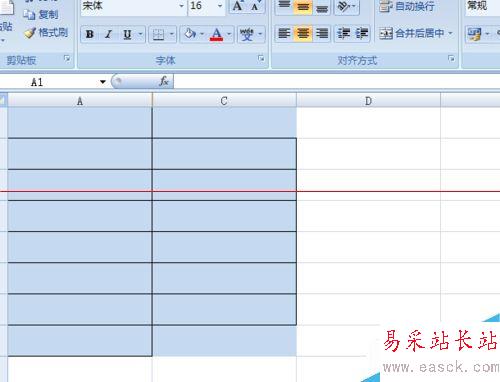This screenshot has width=500, height=382.
Task: Open the Name Box dropdown arrow
Action: pos(103,82)
